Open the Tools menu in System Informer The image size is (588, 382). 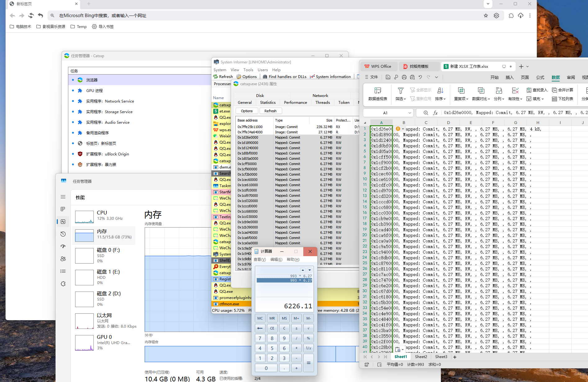pyautogui.click(x=248, y=70)
